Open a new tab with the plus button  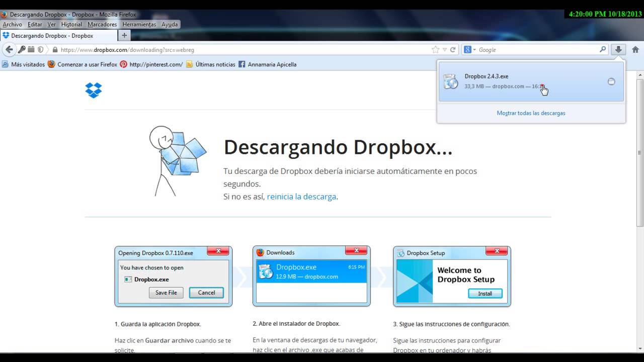click(124, 35)
